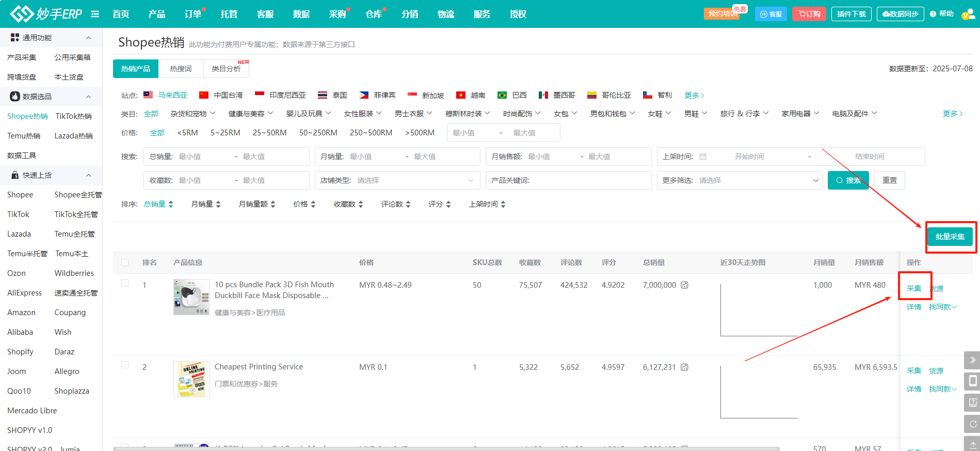Sort by 月销量 arrows

click(x=218, y=205)
